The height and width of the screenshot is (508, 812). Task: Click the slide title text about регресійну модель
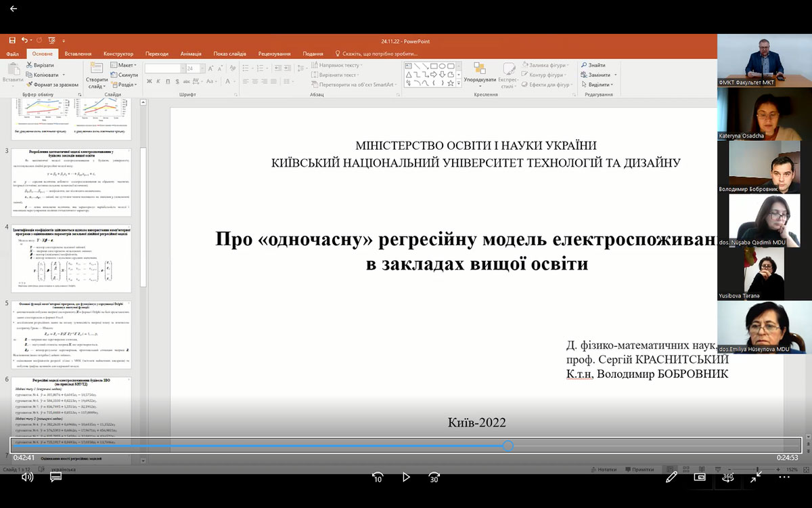[466, 251]
